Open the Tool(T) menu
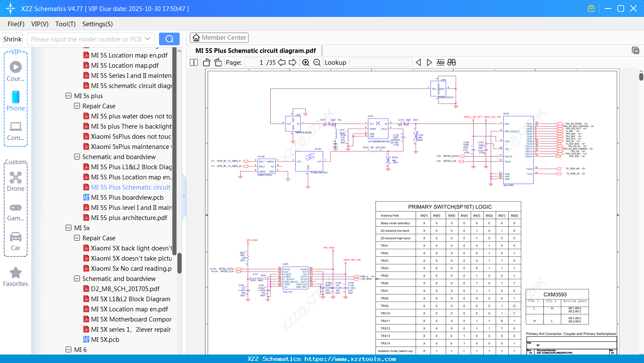Screen dimensions: 644x363 65,24
